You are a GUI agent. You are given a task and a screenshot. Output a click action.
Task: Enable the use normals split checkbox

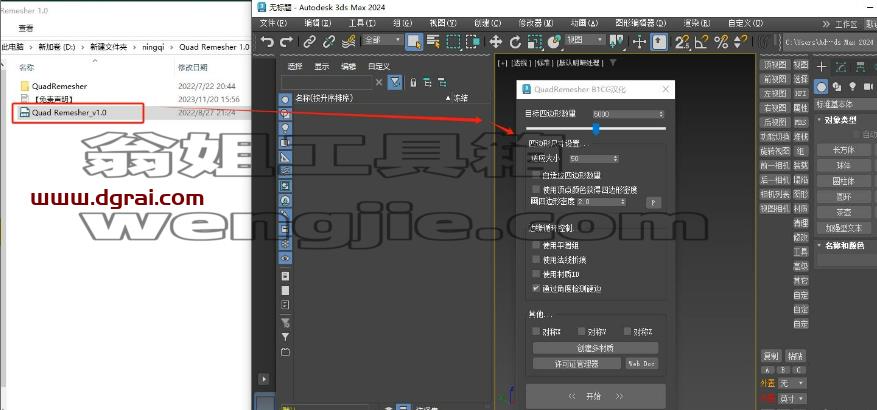tap(536, 260)
